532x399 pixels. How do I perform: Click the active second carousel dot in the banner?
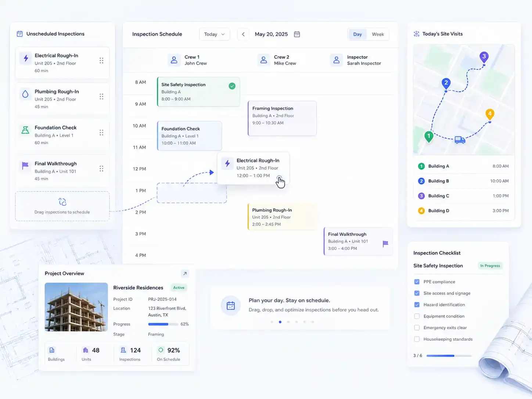click(x=280, y=322)
